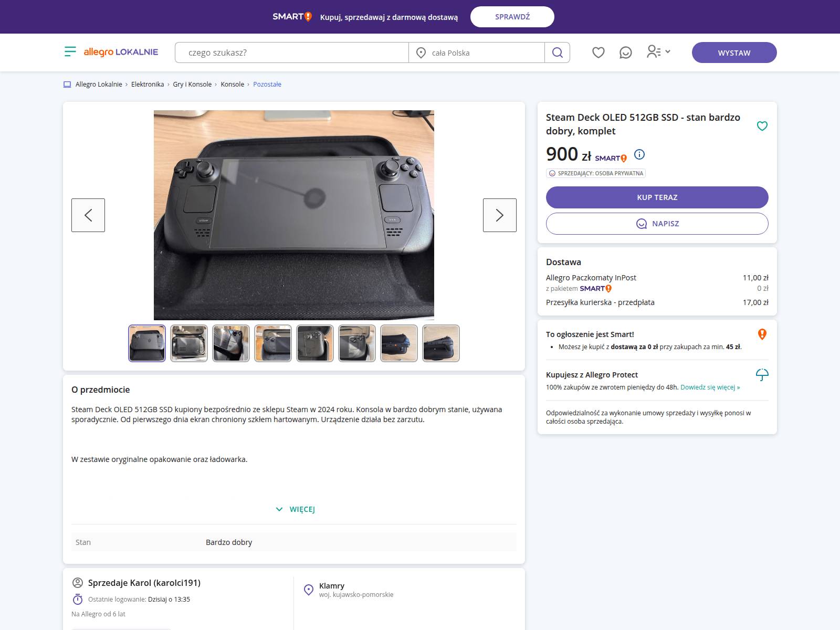840x630 pixels.
Task: Open the favorites heart in header
Action: (x=598, y=52)
